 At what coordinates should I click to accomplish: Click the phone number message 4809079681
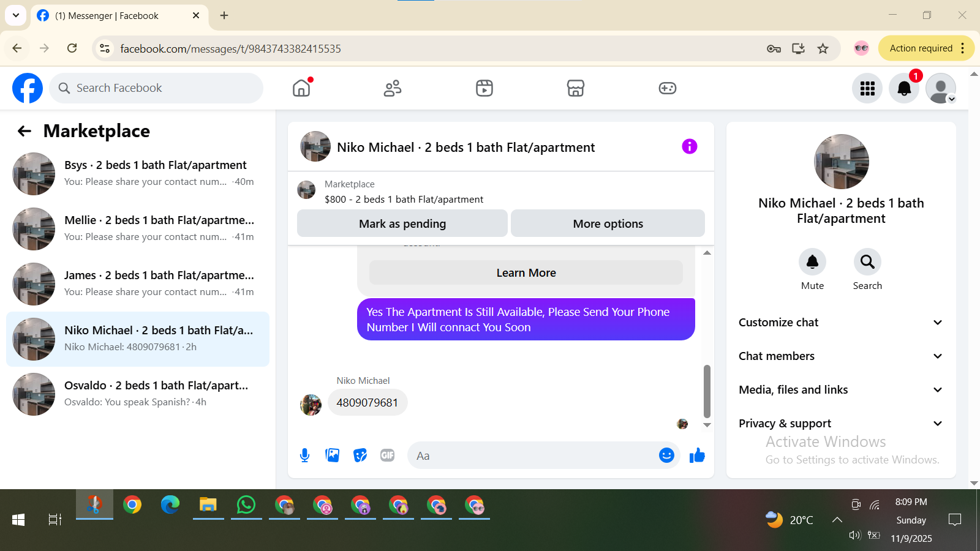pyautogui.click(x=367, y=403)
